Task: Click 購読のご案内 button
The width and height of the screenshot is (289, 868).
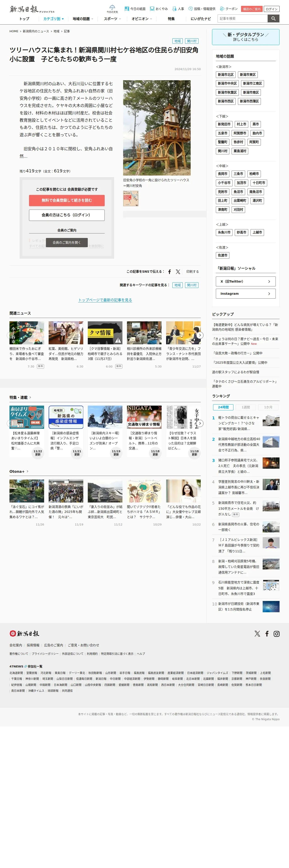Action: point(252,9)
